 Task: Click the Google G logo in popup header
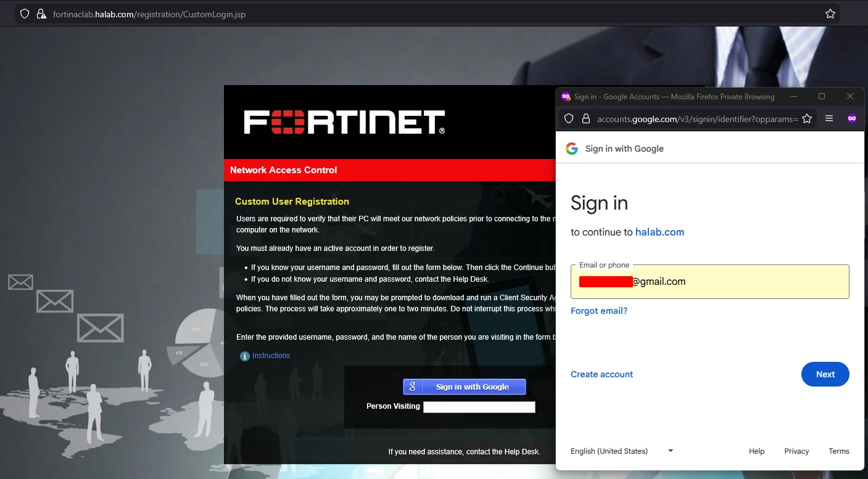(572, 149)
